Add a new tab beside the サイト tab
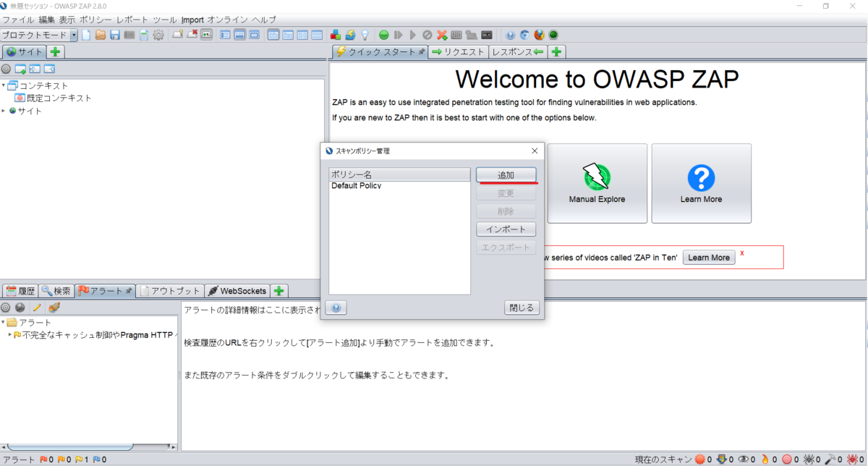This screenshot has height=466, width=868. coord(56,51)
